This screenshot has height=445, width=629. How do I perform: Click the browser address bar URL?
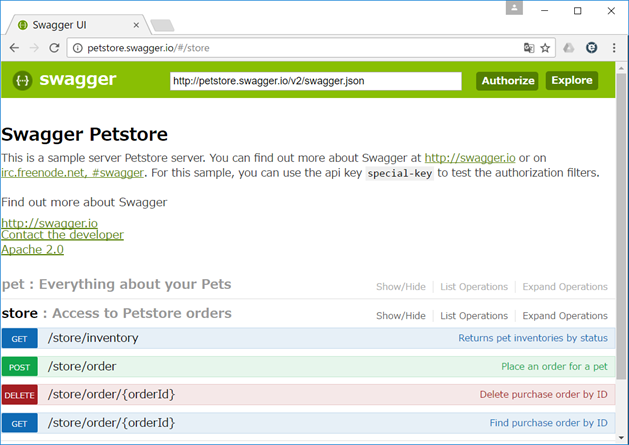[x=148, y=48]
